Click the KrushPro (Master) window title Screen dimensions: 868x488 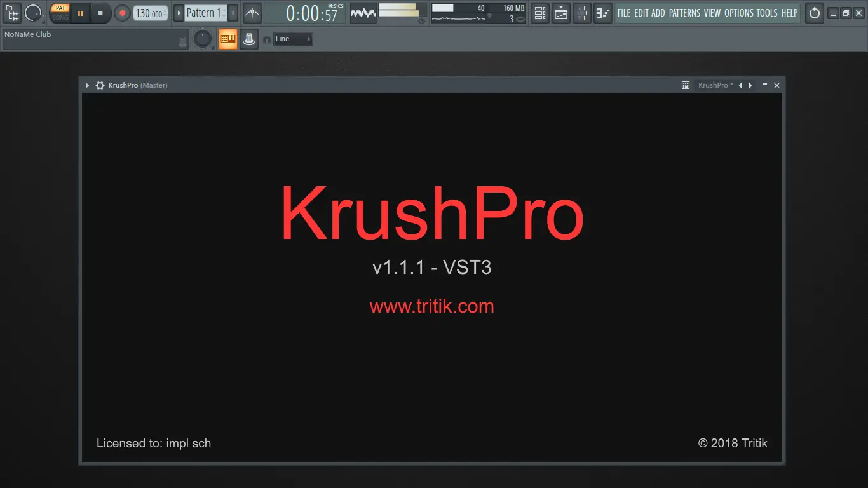138,85
